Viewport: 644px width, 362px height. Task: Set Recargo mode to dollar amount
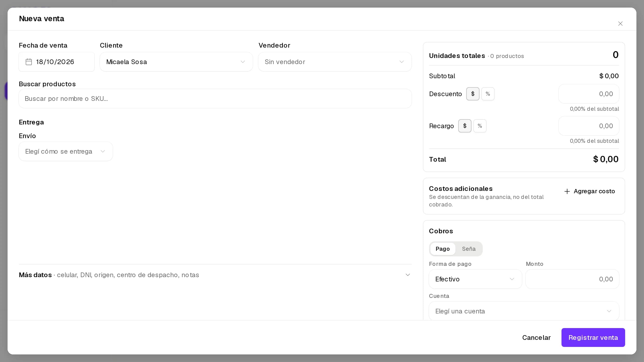[x=465, y=126]
